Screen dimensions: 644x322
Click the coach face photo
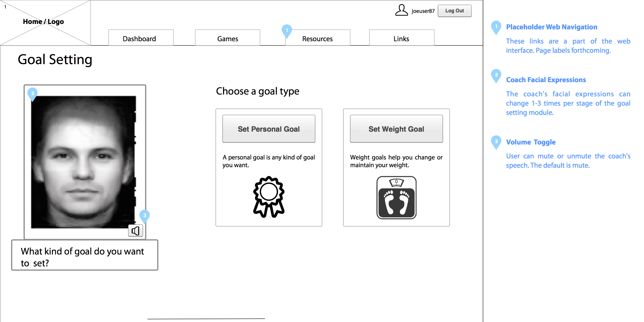pyautogui.click(x=83, y=162)
